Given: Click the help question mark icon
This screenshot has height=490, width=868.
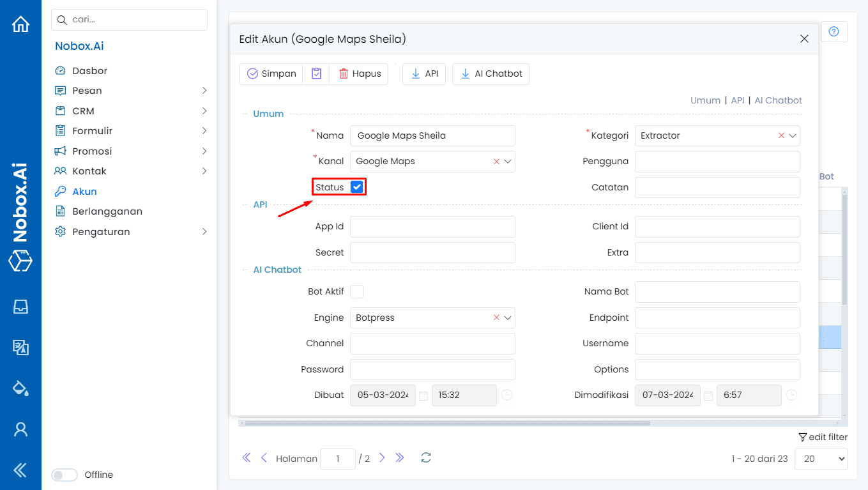Looking at the screenshot, I should (834, 31).
